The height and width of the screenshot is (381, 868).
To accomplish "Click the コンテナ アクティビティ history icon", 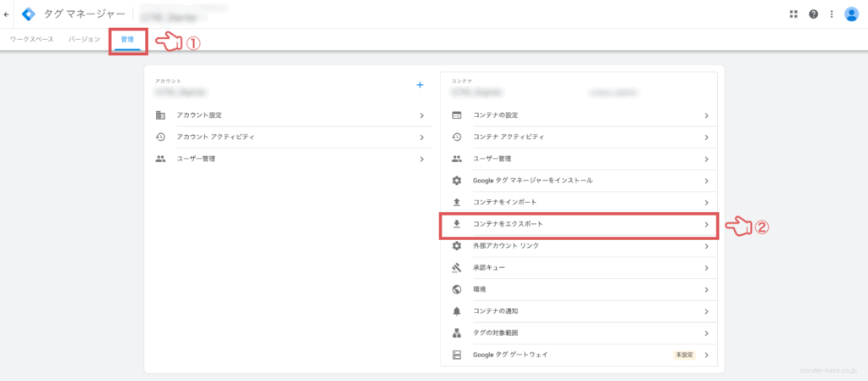I will click(457, 137).
